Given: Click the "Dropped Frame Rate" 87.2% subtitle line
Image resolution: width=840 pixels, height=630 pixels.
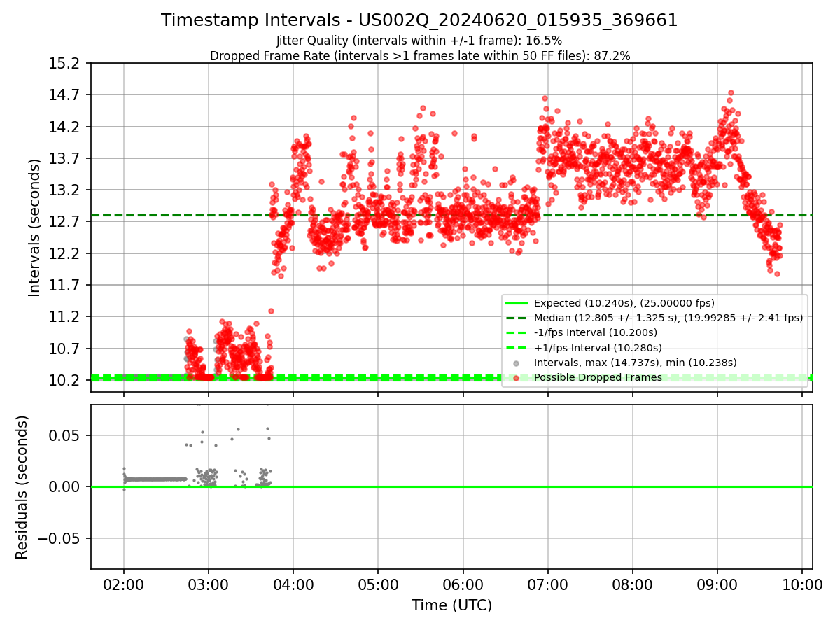Looking at the screenshot, I should 420,56.
